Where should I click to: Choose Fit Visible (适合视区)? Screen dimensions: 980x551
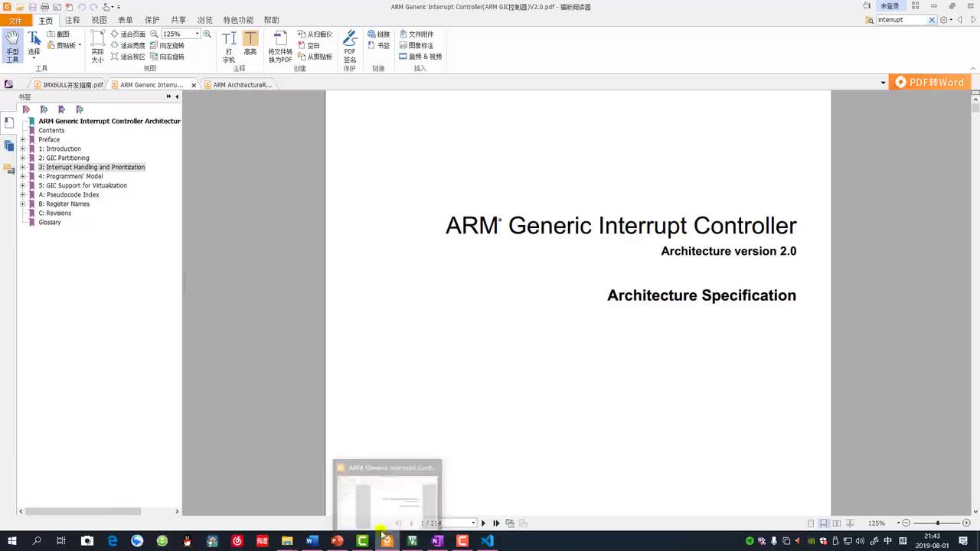[128, 57]
